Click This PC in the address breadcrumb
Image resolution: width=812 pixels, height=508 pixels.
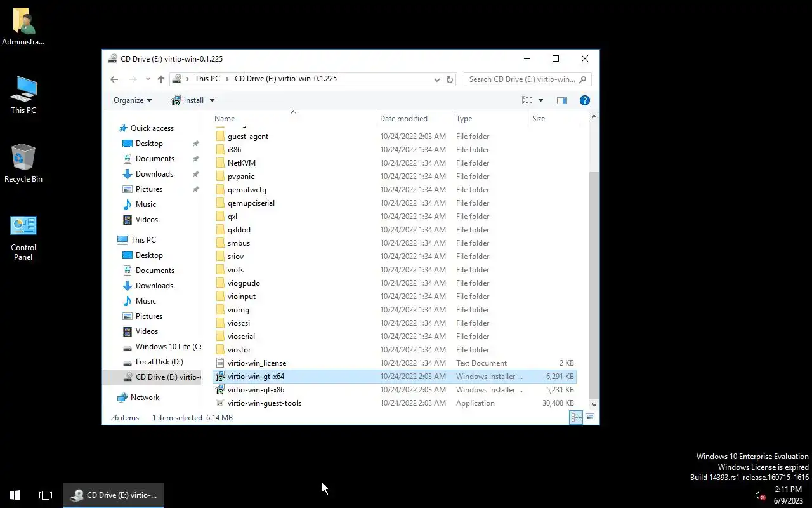tap(207, 79)
